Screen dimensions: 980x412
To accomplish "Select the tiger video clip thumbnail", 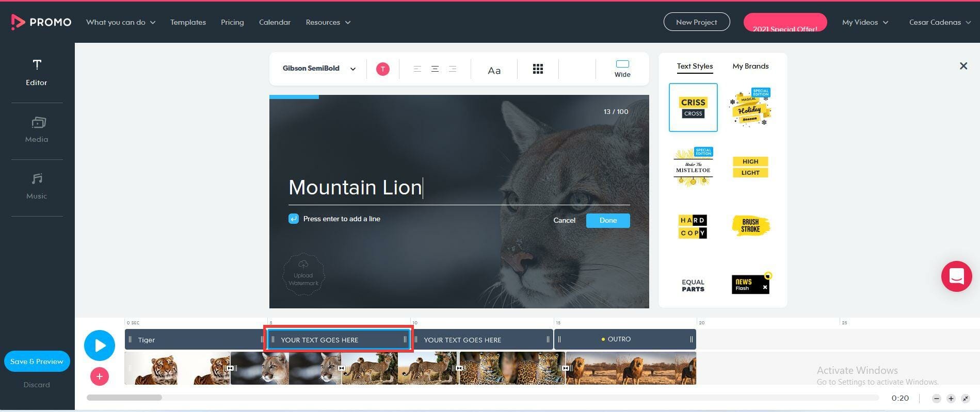I will point(178,368).
